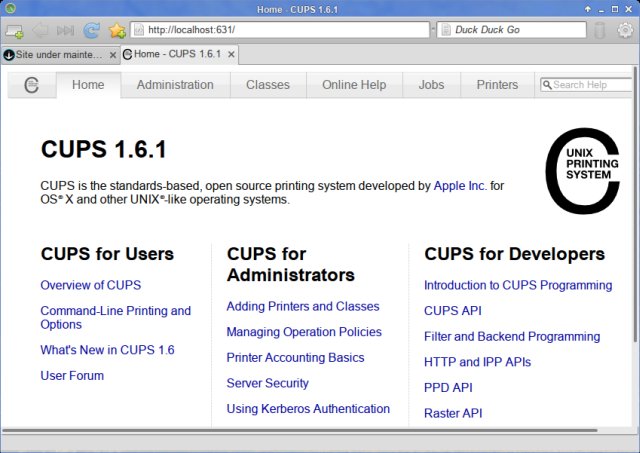This screenshot has height=453, width=640.
Task: Close the 'Home - CUPS 1.6.1' tab
Action: pyautogui.click(x=232, y=54)
